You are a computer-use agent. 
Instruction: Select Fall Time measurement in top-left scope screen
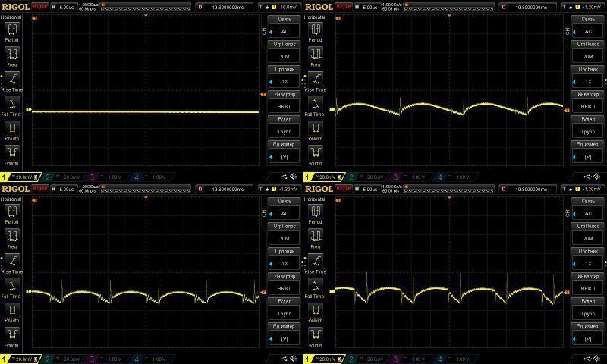(11, 107)
